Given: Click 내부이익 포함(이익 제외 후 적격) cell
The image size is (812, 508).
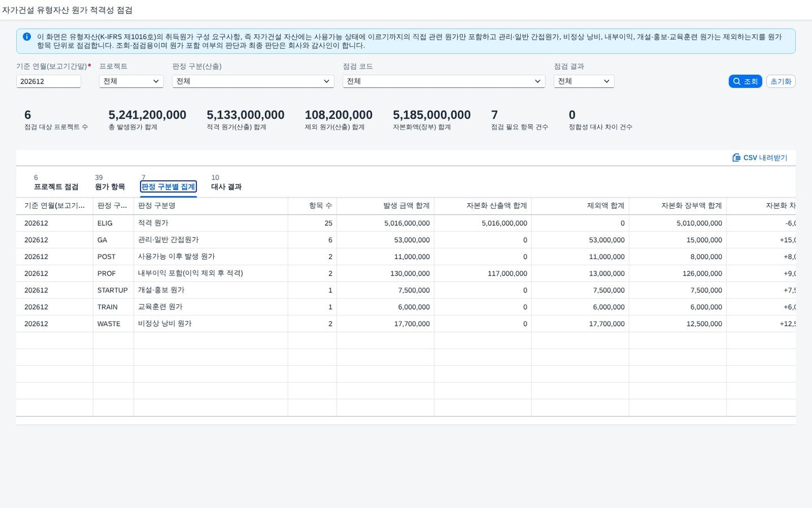Looking at the screenshot, I should 211,273.
